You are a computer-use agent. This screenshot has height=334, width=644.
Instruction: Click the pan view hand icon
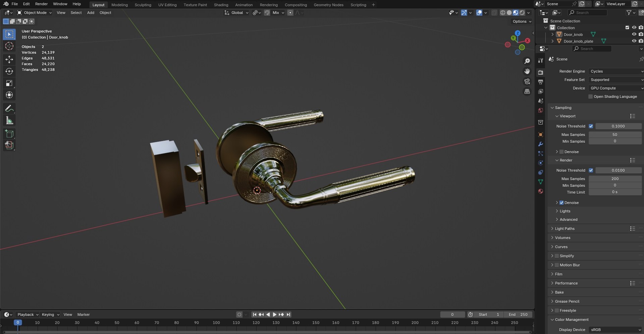(x=527, y=71)
